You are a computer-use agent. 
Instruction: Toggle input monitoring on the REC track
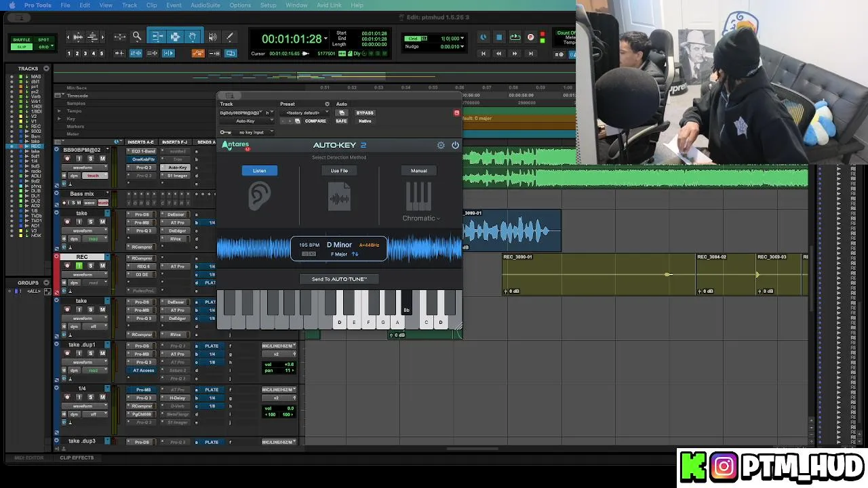point(79,266)
